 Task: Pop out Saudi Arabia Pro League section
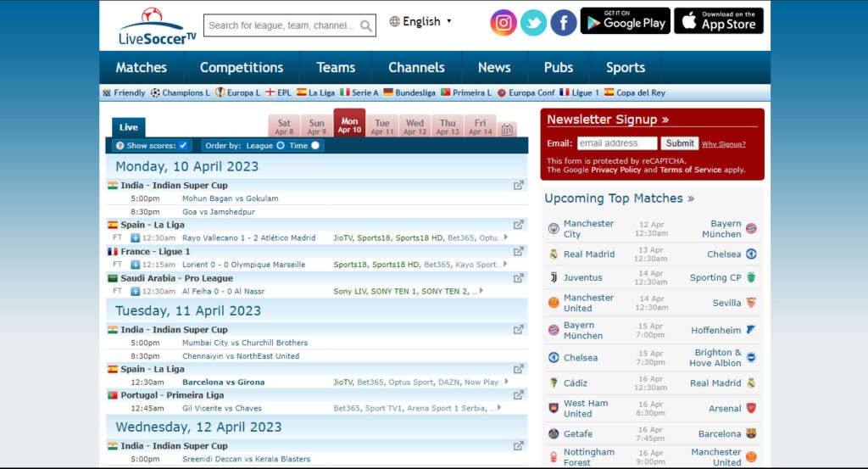click(518, 278)
